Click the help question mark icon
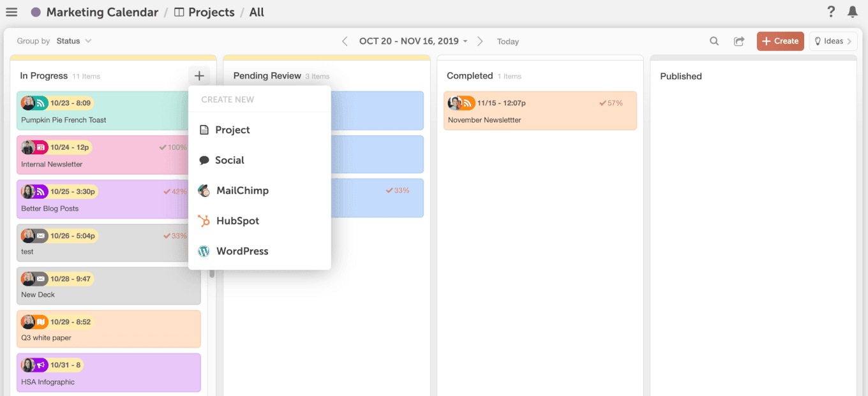 tap(831, 11)
